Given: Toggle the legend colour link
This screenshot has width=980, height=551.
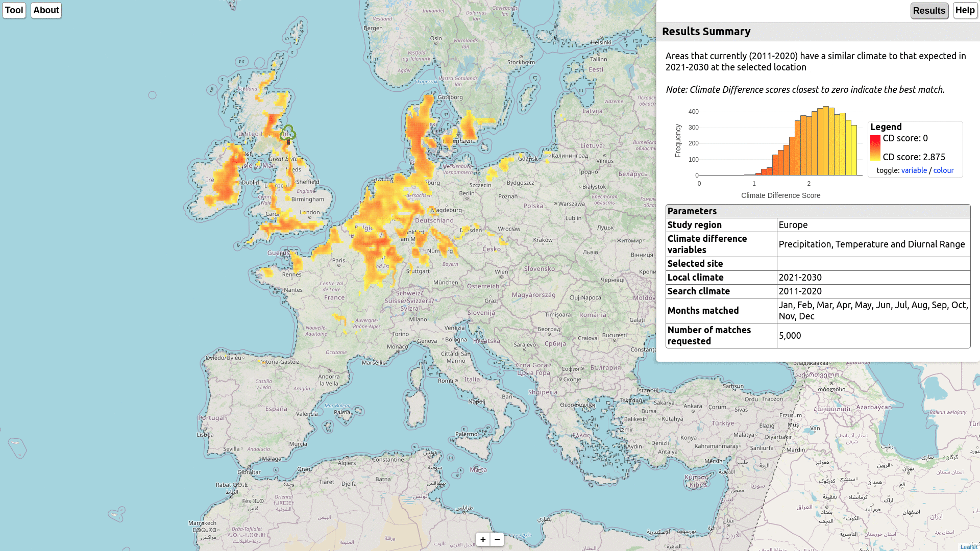Looking at the screenshot, I should pos(943,170).
